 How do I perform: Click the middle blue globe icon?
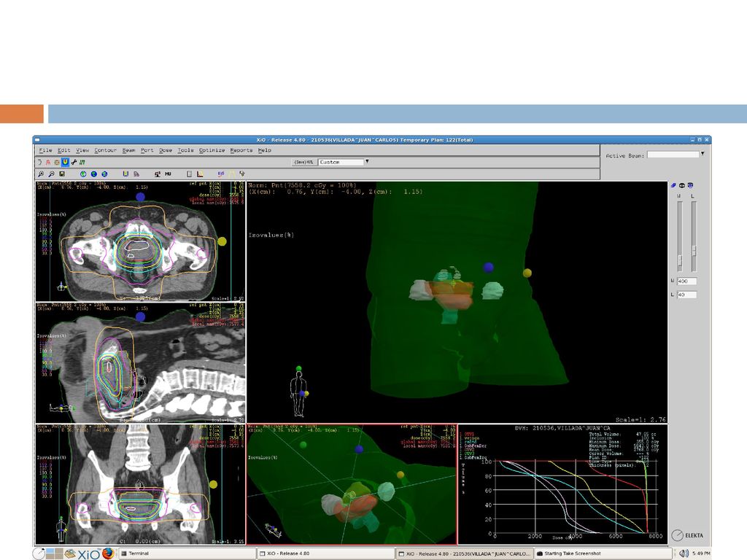tap(94, 174)
